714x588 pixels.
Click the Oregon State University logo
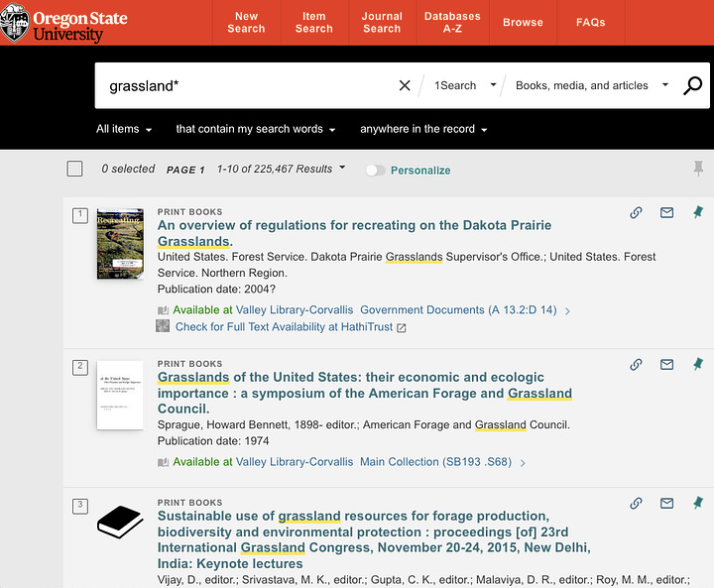[64, 23]
